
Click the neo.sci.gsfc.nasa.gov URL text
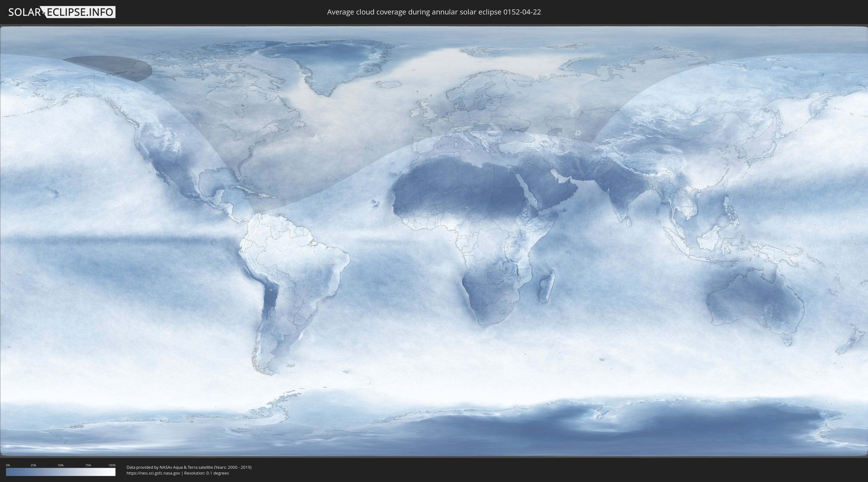(153, 473)
